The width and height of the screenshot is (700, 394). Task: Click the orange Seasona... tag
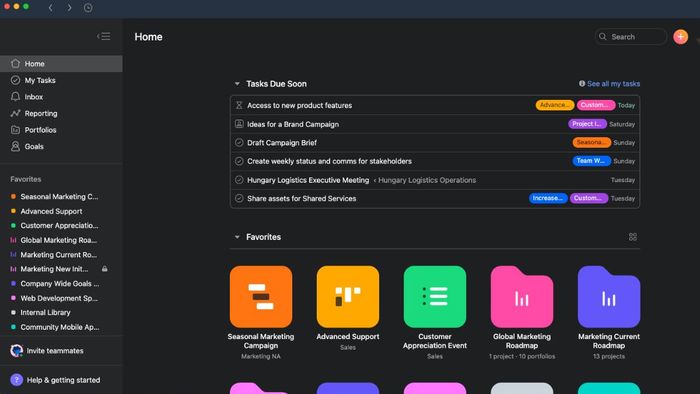(592, 142)
